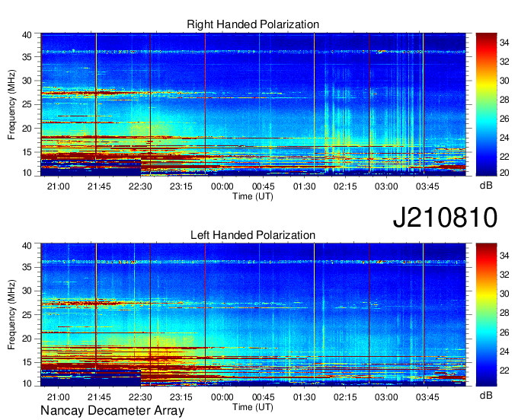Screen dimensions: 518x420
Task: Click the 00:00 tick under Right Handed plot
Action: [222, 186]
